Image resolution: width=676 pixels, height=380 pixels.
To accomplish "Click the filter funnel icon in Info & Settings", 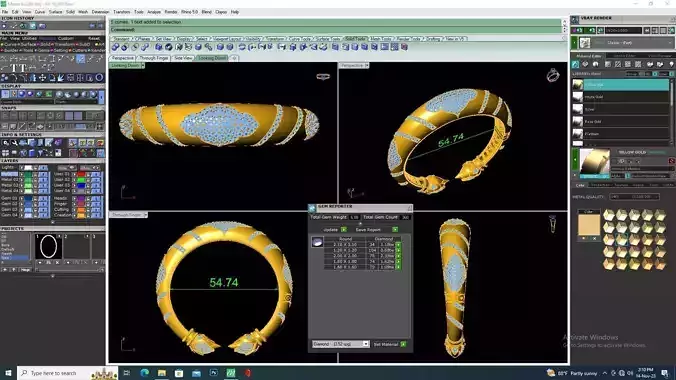I will pyautogui.click(x=40, y=153).
